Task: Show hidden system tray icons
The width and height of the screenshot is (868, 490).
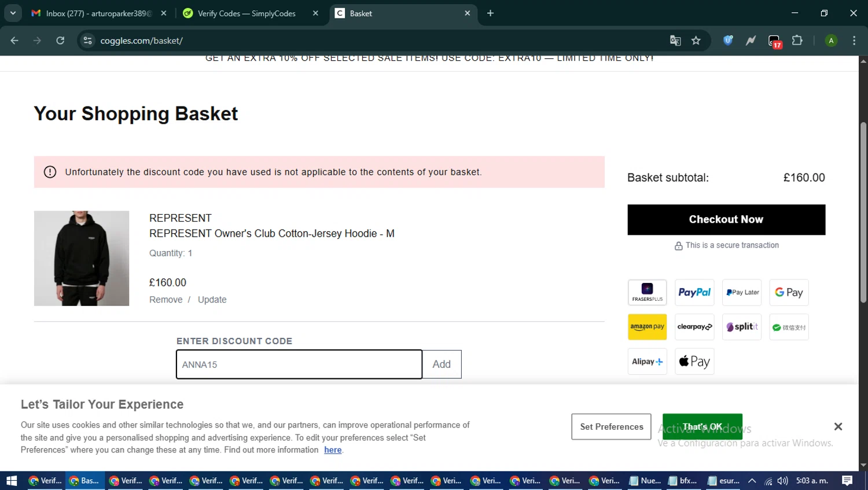Action: (752, 481)
